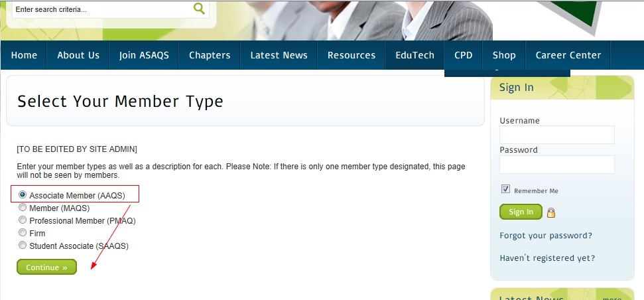Open the Career Center tab
644x300 pixels.
pyautogui.click(x=568, y=55)
